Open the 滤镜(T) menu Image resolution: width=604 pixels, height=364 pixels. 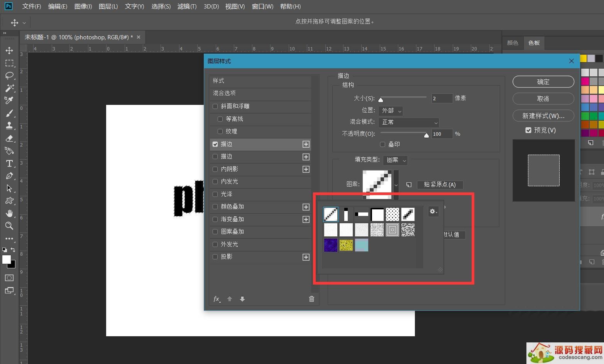coord(187,7)
